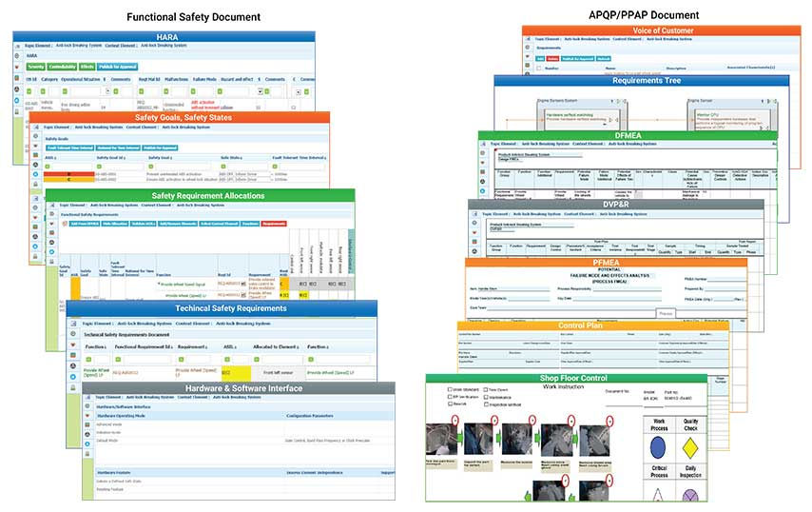Click red heart icon in DVP&R sidebar
Image resolution: width=812 pixels, height=512 pixels.
(x=474, y=232)
